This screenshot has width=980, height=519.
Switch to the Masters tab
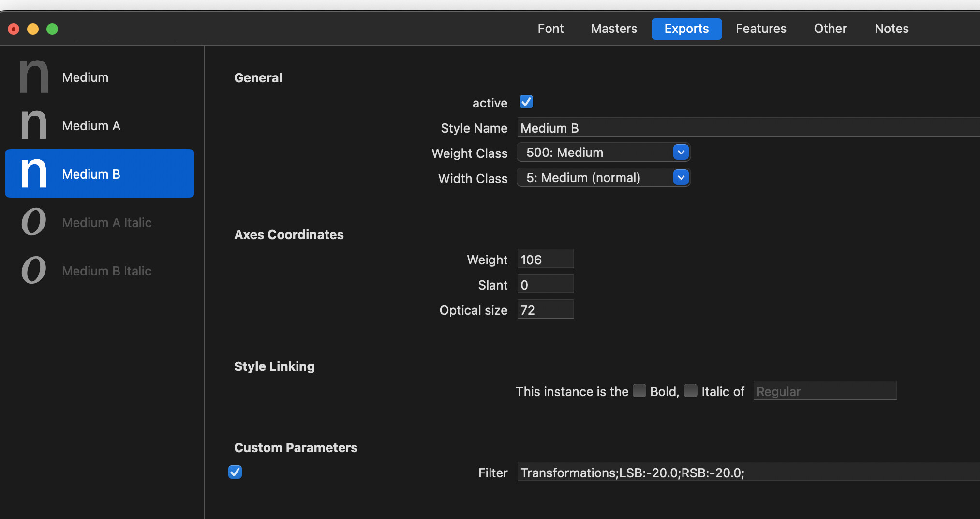tap(614, 29)
